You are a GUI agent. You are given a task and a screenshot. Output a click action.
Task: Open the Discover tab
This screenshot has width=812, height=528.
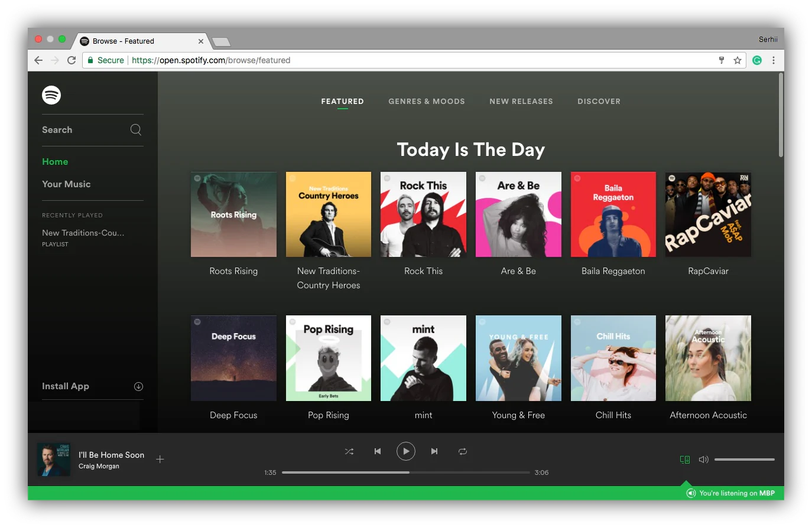(599, 102)
